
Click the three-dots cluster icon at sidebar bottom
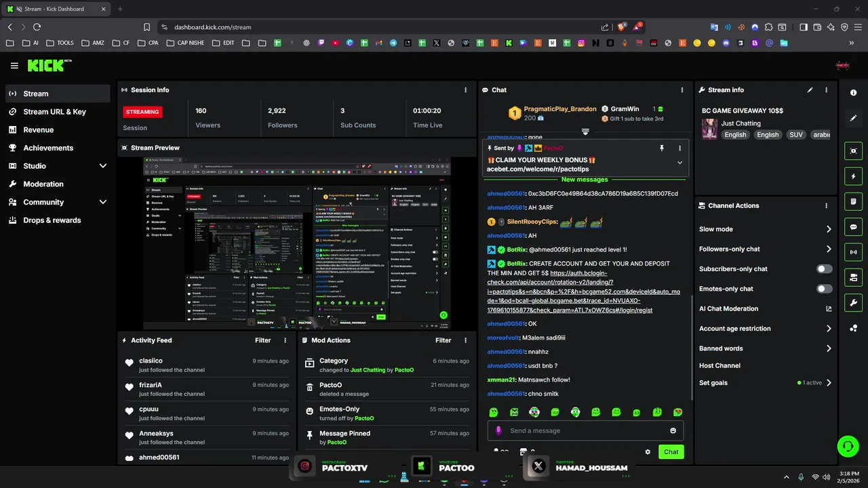coord(853,328)
